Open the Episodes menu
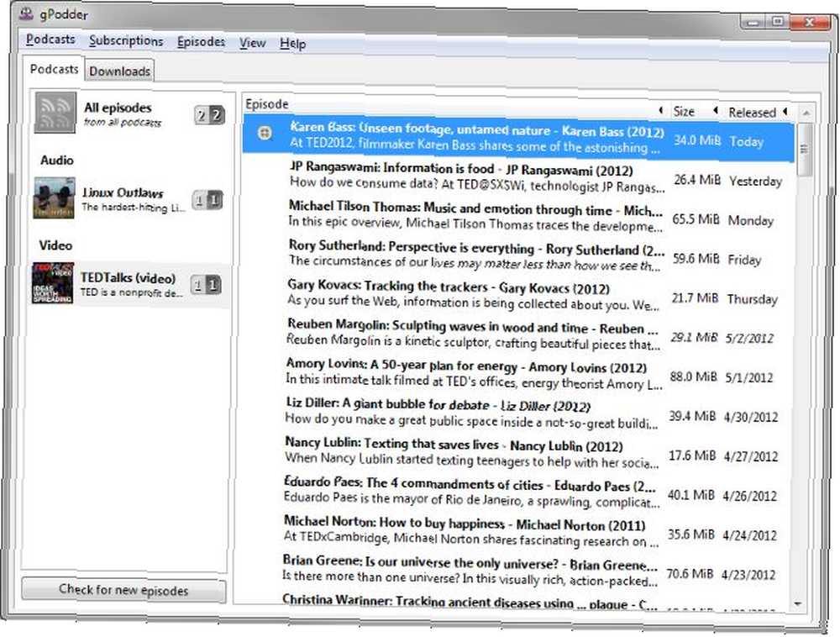This screenshot has width=840, height=637. [x=201, y=42]
